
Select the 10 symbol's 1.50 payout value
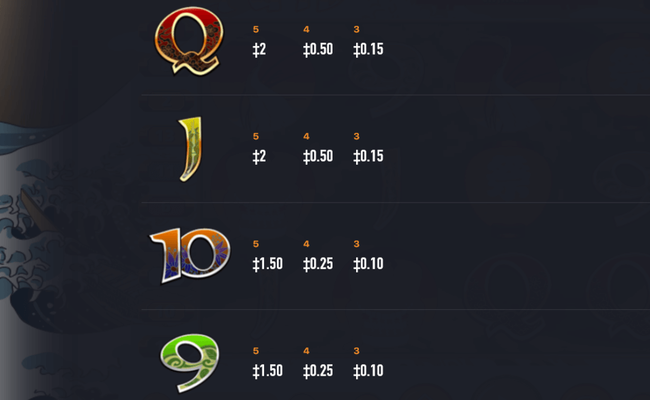point(267,264)
